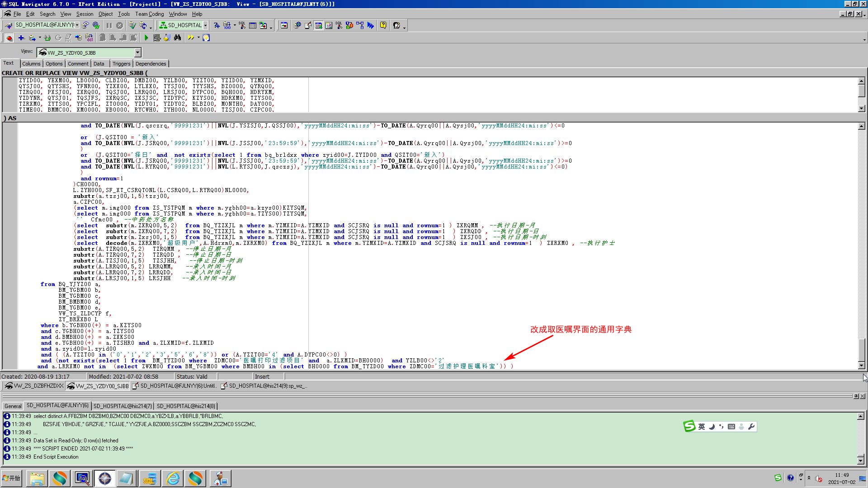The image size is (868, 488).
Task: Toggle the red dot toolbar button
Action: click(9, 38)
